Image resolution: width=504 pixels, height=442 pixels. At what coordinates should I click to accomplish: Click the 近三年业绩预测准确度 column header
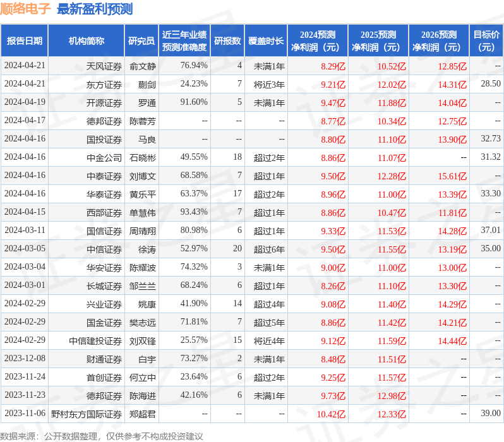point(184,41)
